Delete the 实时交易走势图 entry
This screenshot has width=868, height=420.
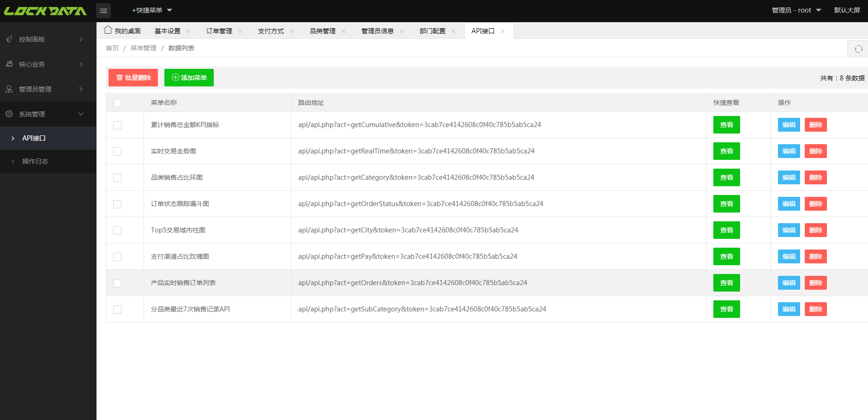(x=816, y=151)
